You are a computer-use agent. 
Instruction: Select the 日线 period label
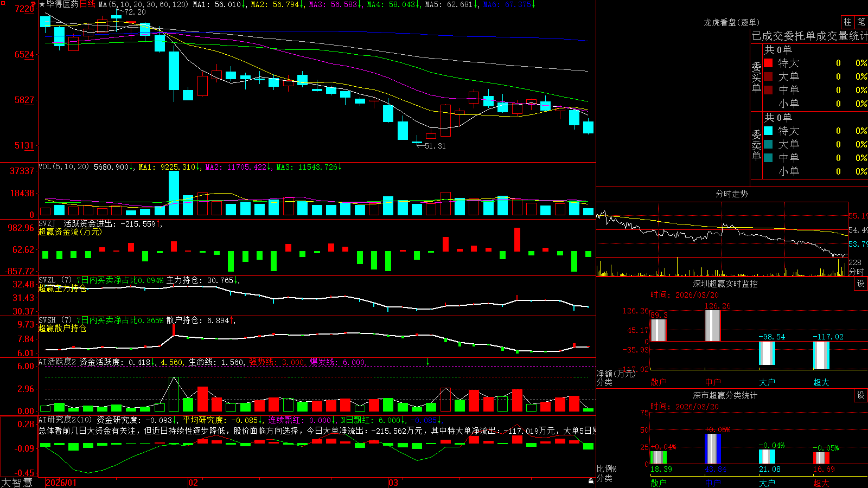87,4
